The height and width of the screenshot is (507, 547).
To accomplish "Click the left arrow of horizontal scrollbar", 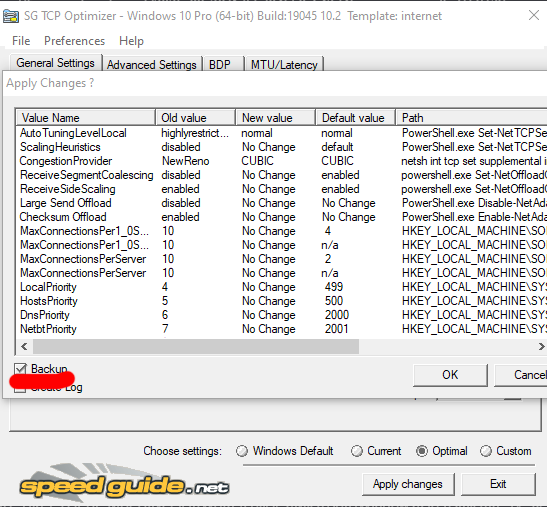I will [x=24, y=346].
